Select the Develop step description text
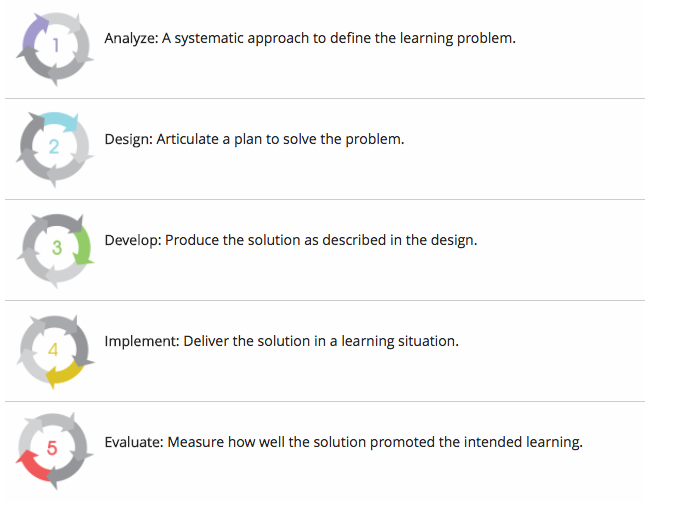674x526 pixels. point(291,240)
